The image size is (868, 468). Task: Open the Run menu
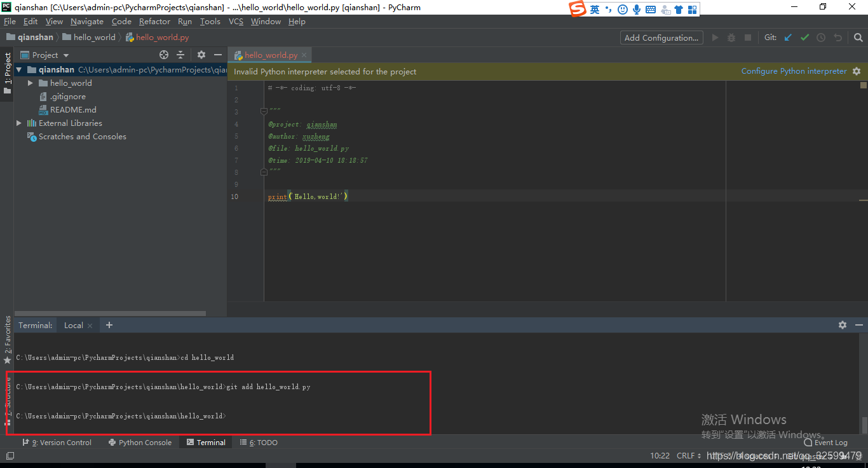(185, 22)
